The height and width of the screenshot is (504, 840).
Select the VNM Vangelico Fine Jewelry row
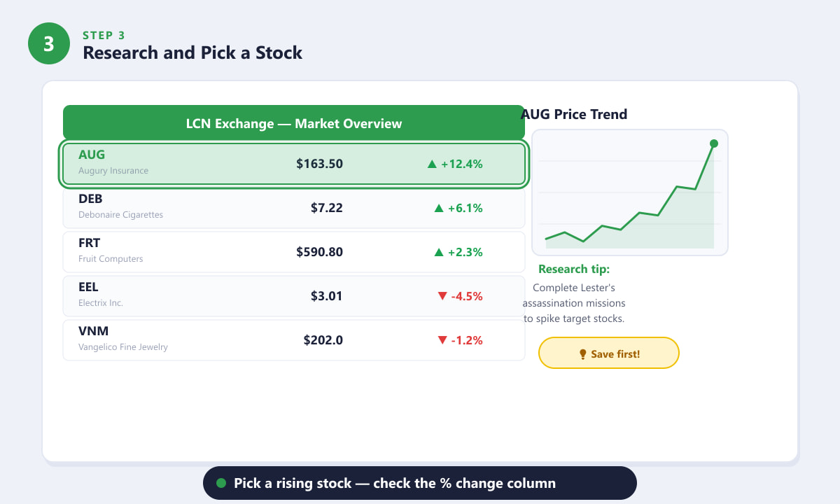[x=294, y=340]
